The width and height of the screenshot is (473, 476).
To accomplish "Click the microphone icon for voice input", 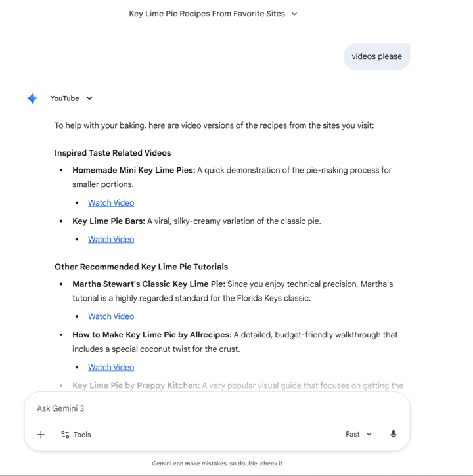I will click(393, 434).
